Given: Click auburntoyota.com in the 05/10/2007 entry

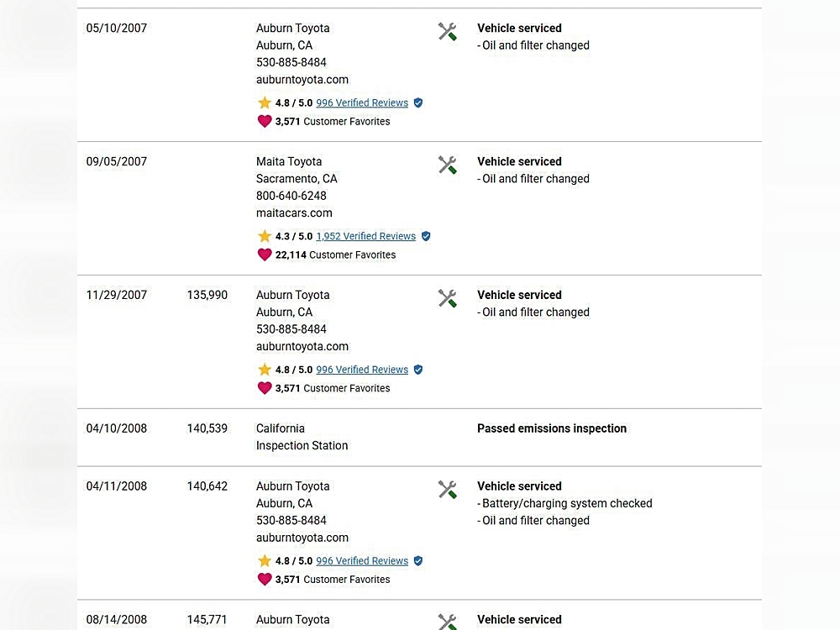Looking at the screenshot, I should tap(302, 80).
